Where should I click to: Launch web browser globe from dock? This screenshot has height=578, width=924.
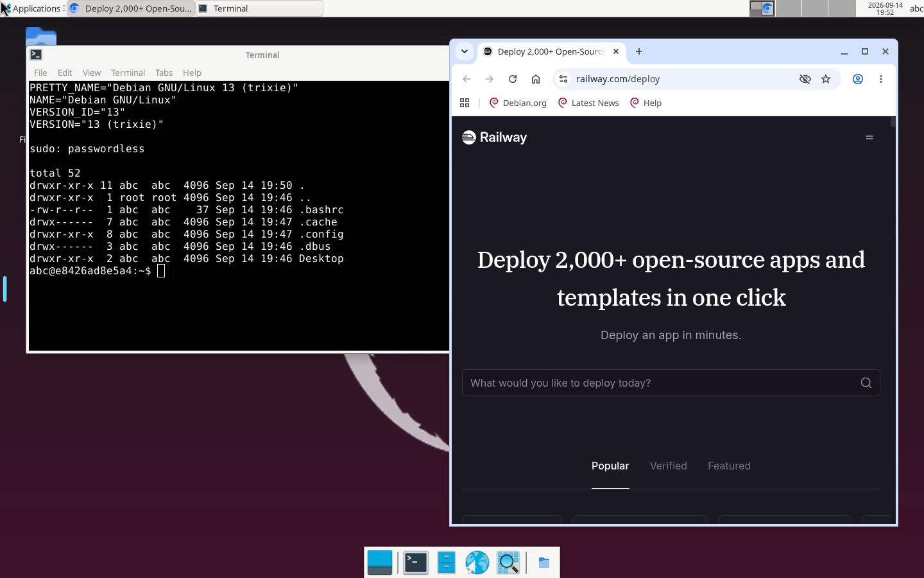[x=477, y=563]
